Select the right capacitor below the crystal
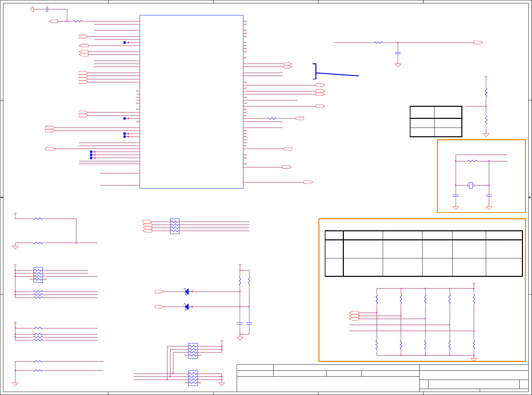Screen dimensions: 532x395 point(489,195)
